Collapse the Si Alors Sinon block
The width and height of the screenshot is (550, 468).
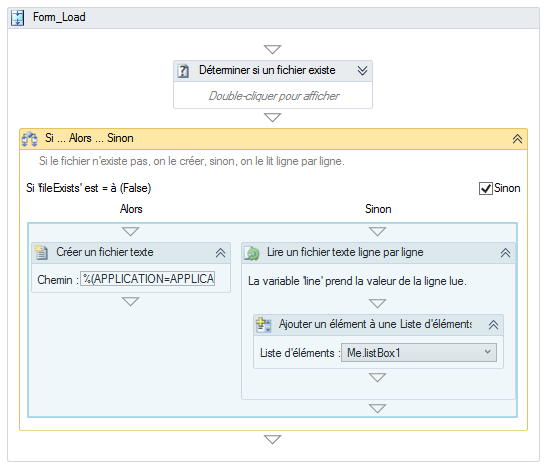pos(517,139)
